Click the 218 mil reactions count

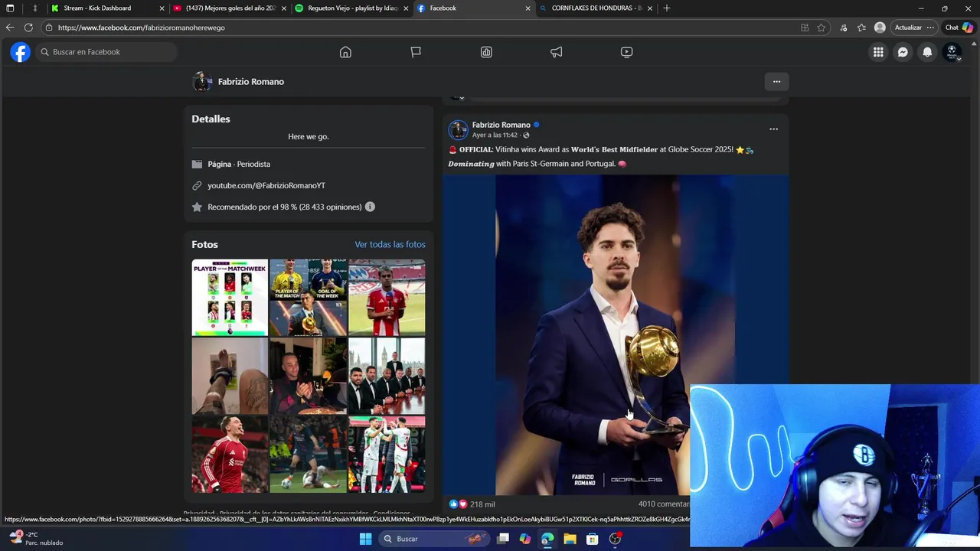(x=482, y=504)
